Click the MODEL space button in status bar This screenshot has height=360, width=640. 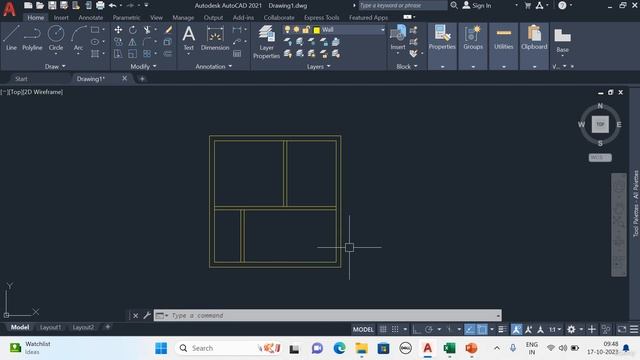pos(363,329)
